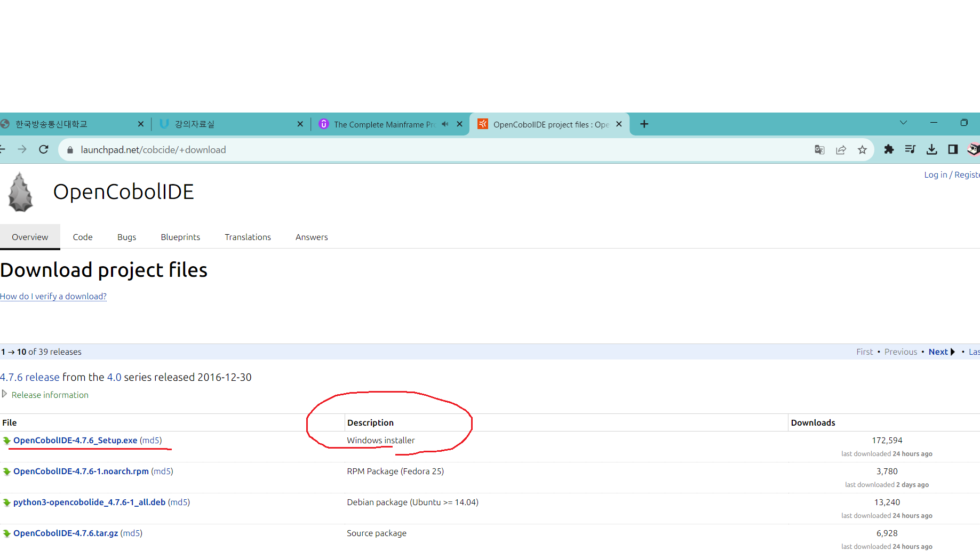This screenshot has height=551, width=980.
Task: Download OpenCobolIDE-4.7.6_Setup.exe
Action: 75,440
